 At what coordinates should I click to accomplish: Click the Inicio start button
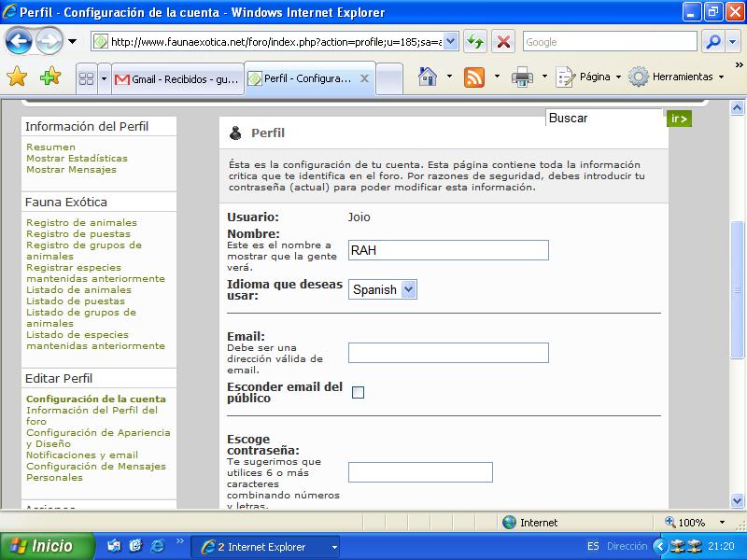[x=47, y=546]
